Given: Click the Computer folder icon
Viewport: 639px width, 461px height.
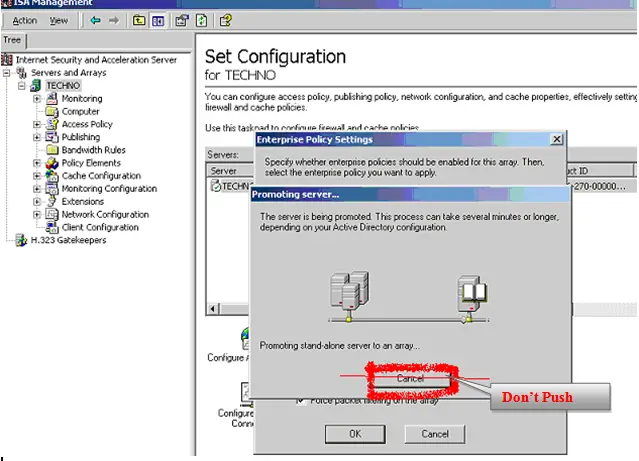Looking at the screenshot, I should click(51, 111).
